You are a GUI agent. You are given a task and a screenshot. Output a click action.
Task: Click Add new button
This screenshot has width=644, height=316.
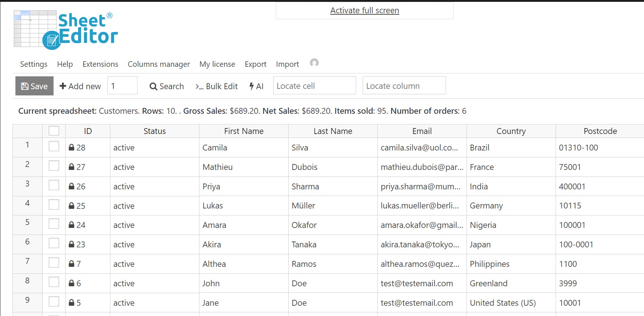point(80,86)
